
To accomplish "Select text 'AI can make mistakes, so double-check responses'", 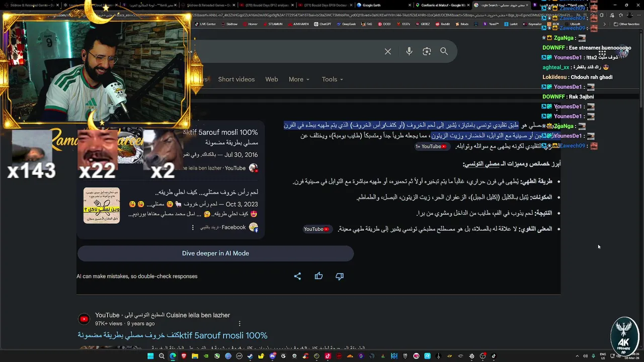I will tap(137, 276).
